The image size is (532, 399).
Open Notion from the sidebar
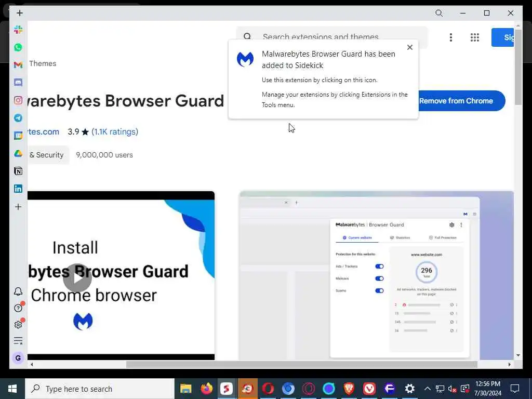18,171
